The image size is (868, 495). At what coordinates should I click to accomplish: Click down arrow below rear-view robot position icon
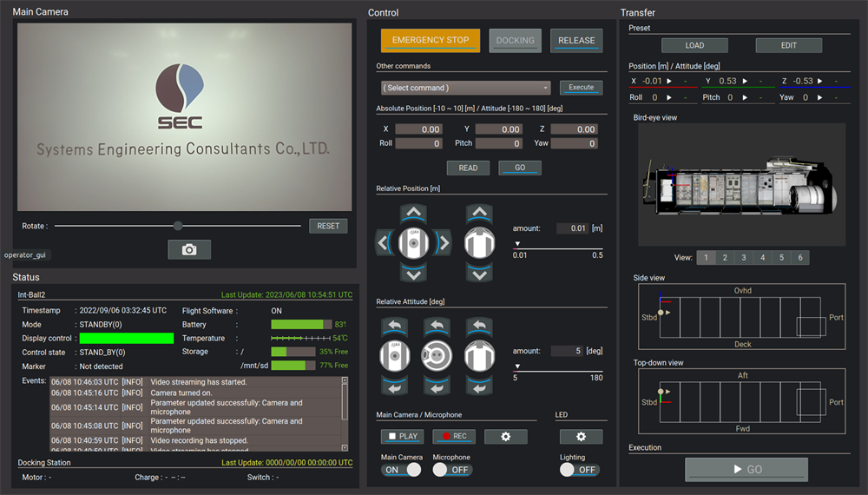click(479, 273)
